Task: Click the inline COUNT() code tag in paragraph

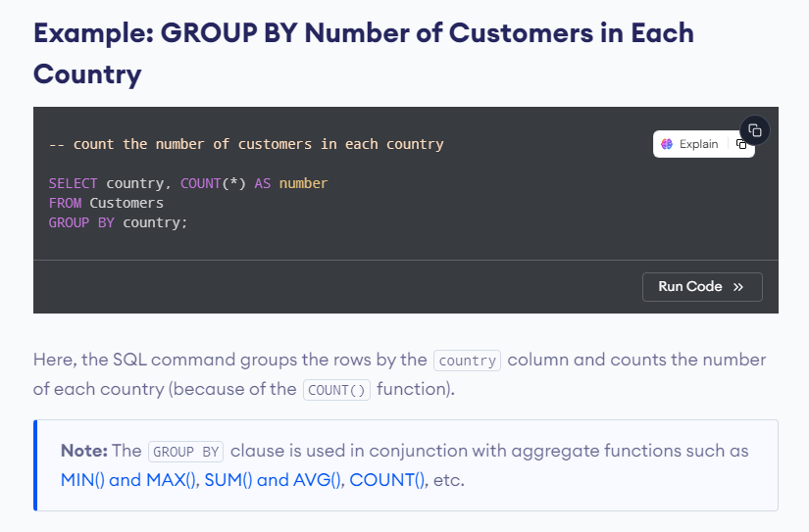Action: click(x=336, y=390)
